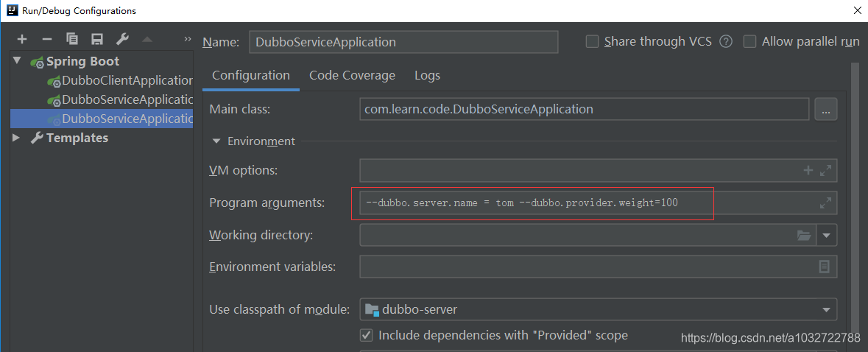Add a new run configuration
Viewport: 868px width, 352px height.
click(x=21, y=39)
